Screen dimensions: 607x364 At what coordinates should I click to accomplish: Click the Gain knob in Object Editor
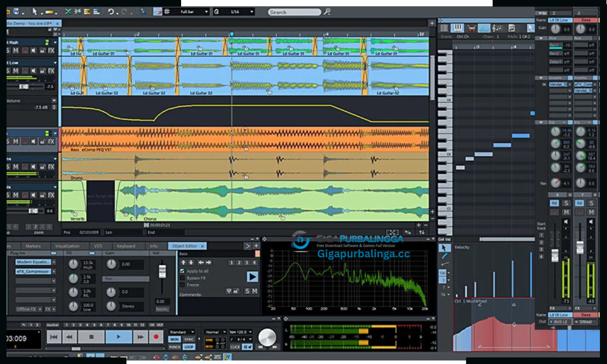[111, 264]
